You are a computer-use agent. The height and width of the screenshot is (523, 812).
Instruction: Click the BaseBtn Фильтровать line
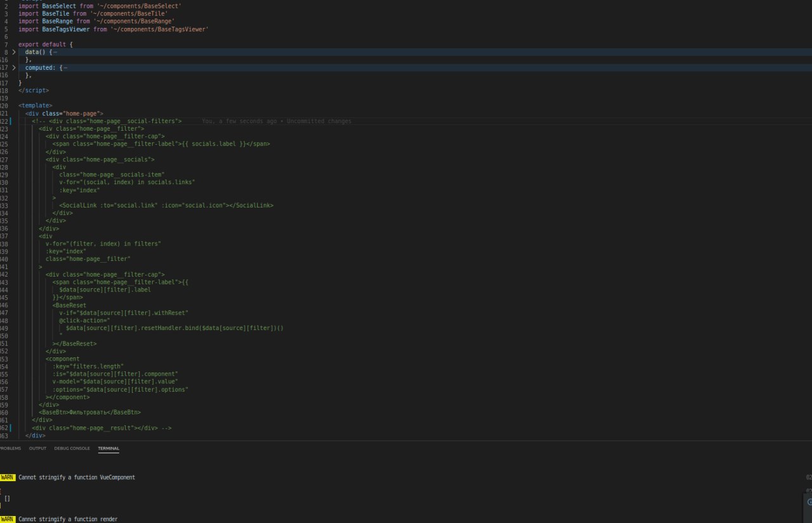pos(89,412)
